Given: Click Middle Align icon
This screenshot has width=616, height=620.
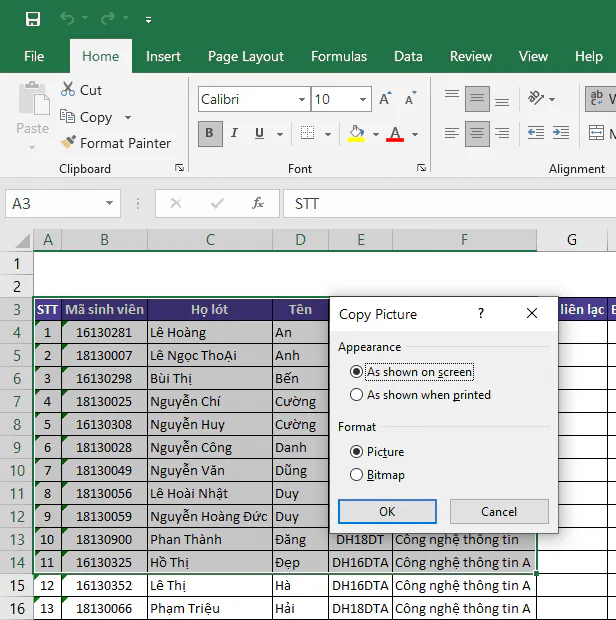Looking at the screenshot, I should (477, 99).
